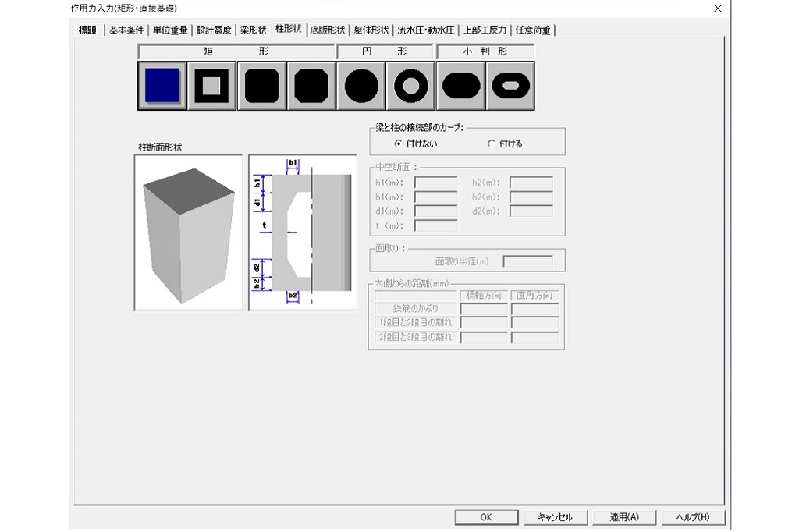Click the t (m) input field
799x532 pixels.
[x=435, y=225]
